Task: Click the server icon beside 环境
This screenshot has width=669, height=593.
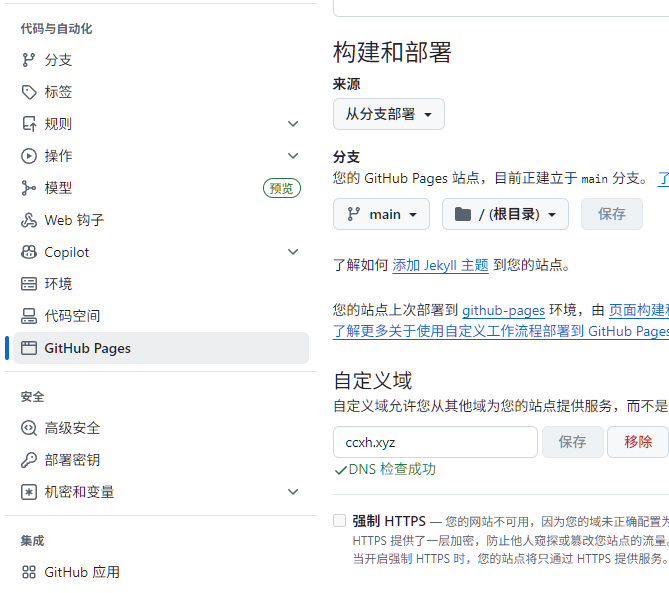Action: pos(28,284)
